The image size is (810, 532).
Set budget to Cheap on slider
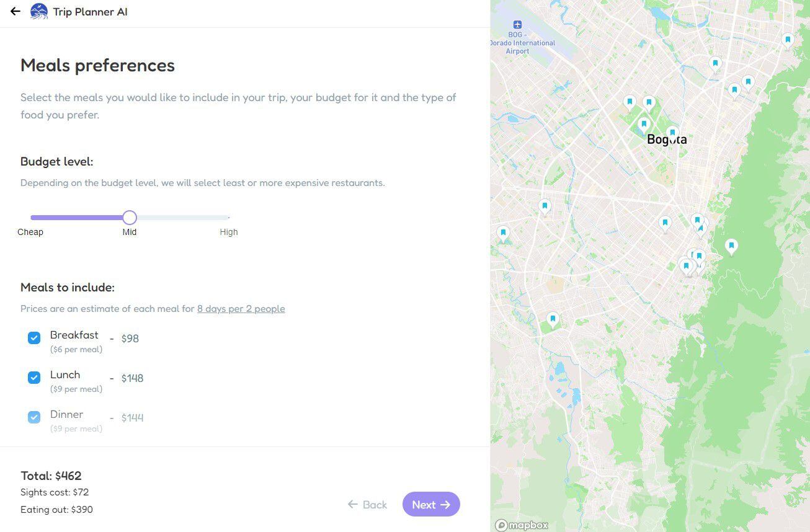(x=31, y=218)
